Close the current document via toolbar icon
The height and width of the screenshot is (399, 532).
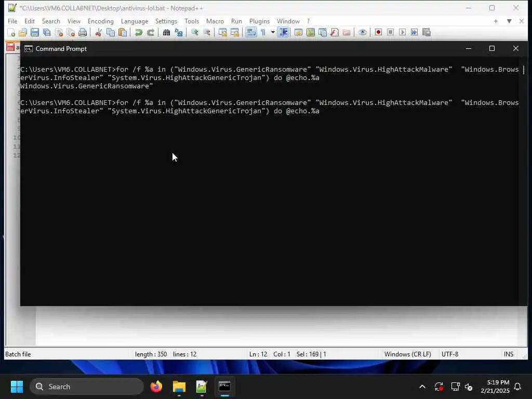coord(59,33)
